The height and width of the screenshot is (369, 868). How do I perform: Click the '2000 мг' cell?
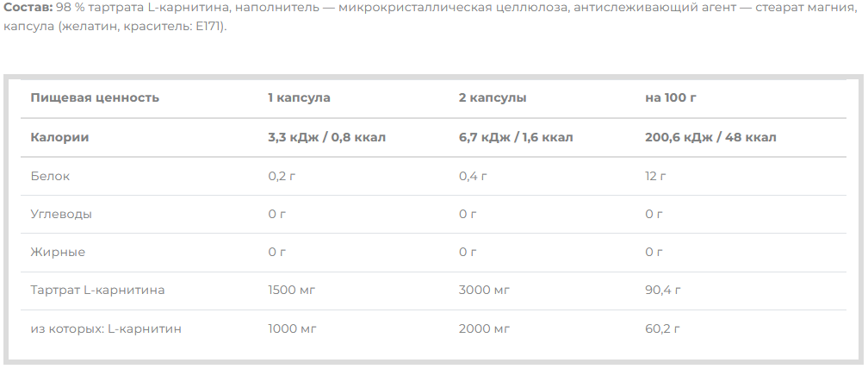click(484, 329)
